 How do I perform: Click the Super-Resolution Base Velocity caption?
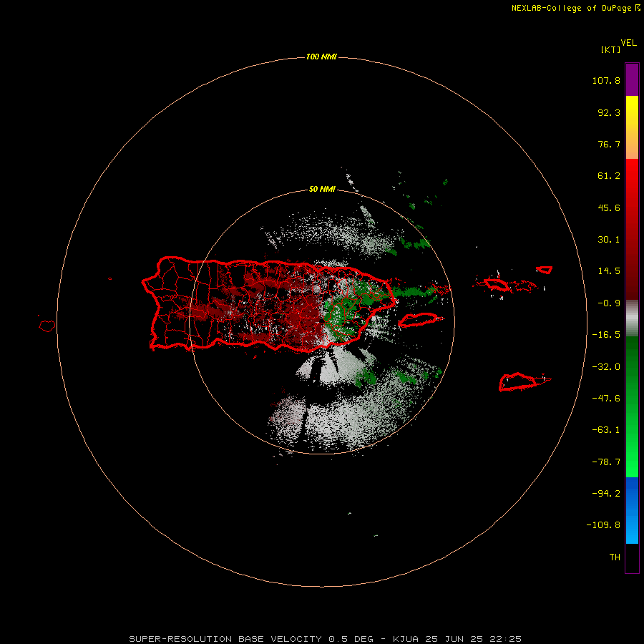pos(325,639)
